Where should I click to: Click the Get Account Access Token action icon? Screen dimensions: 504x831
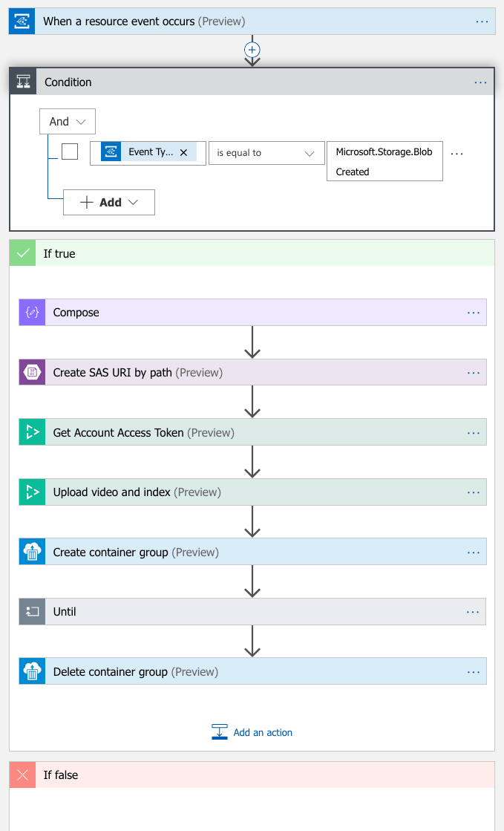coord(30,431)
